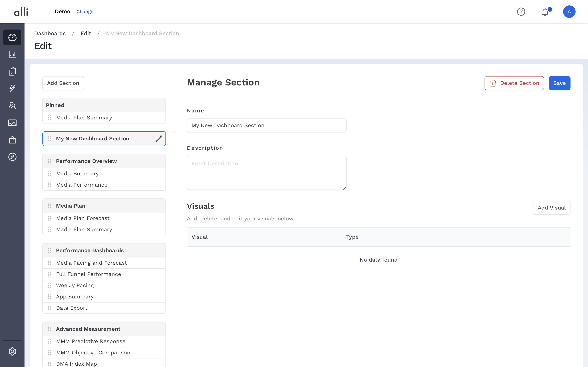Image resolution: width=588 pixels, height=367 pixels.
Task: Click pencil icon on My New Dashboard Section
Action: pyautogui.click(x=159, y=139)
